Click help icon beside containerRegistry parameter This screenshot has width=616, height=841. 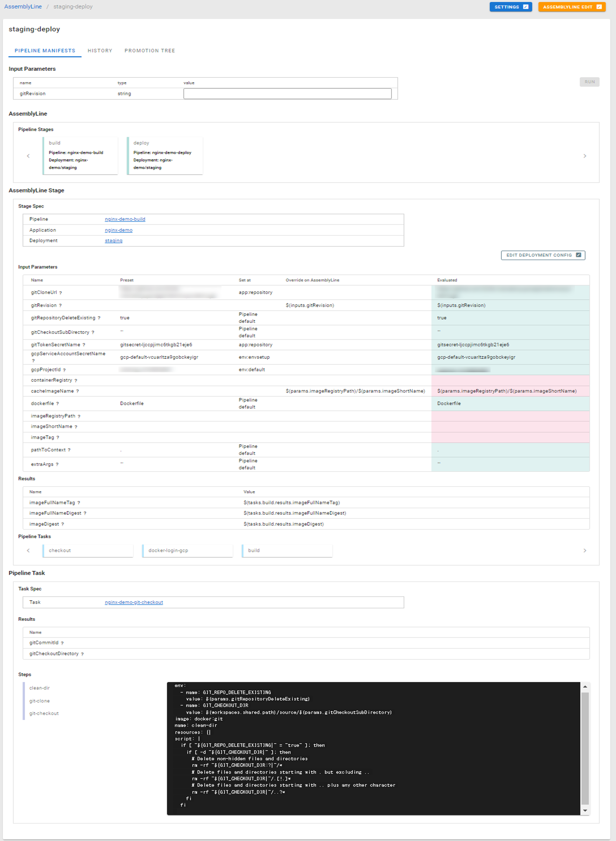pos(76,381)
